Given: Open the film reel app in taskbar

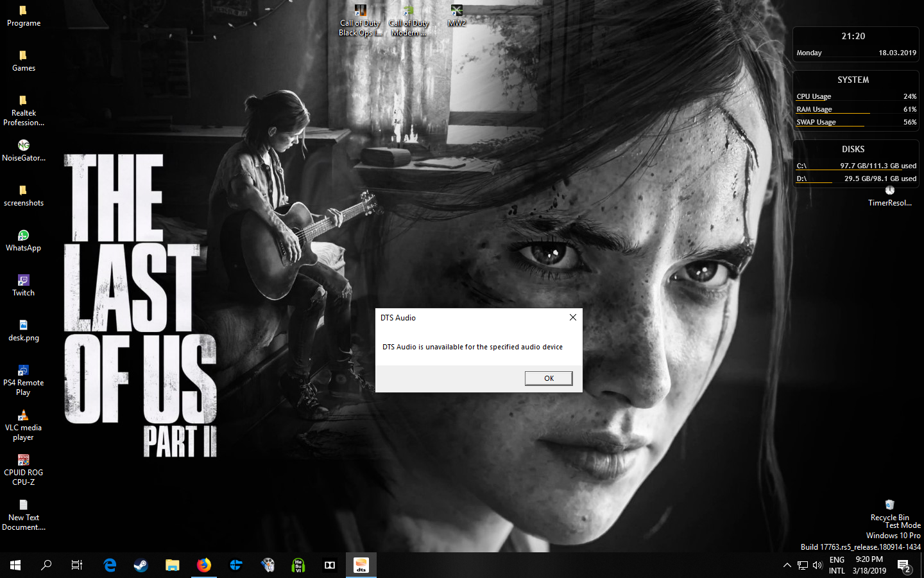Looking at the screenshot, I should click(268, 565).
